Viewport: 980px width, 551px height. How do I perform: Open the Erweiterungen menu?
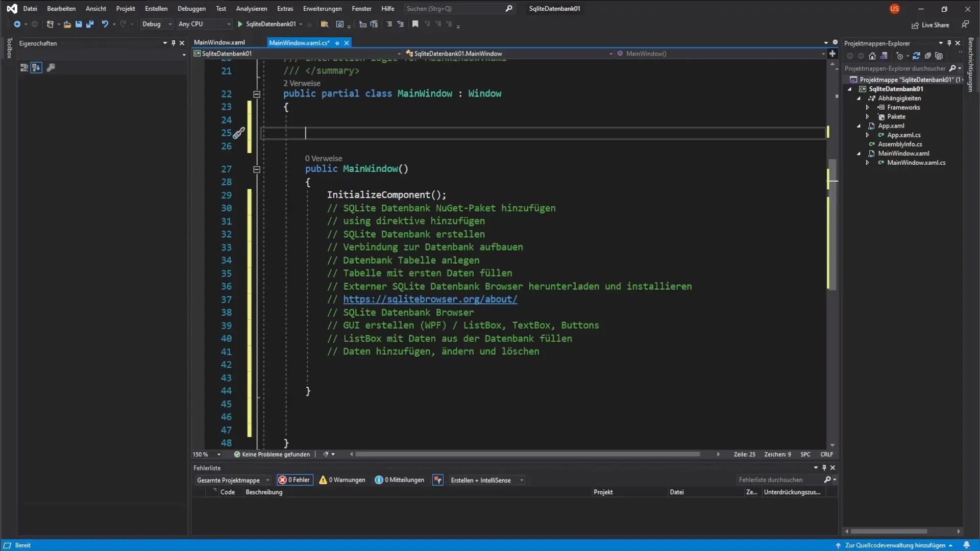tap(322, 9)
